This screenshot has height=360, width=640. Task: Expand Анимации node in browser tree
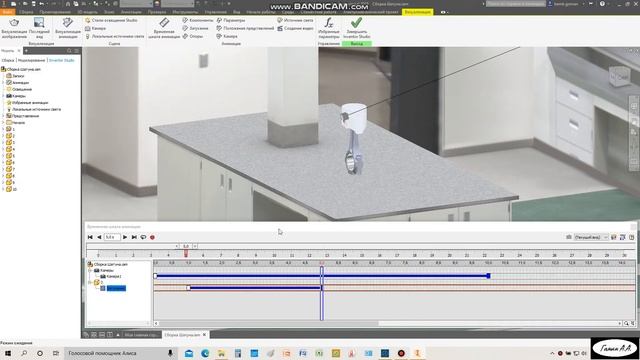click(4, 82)
